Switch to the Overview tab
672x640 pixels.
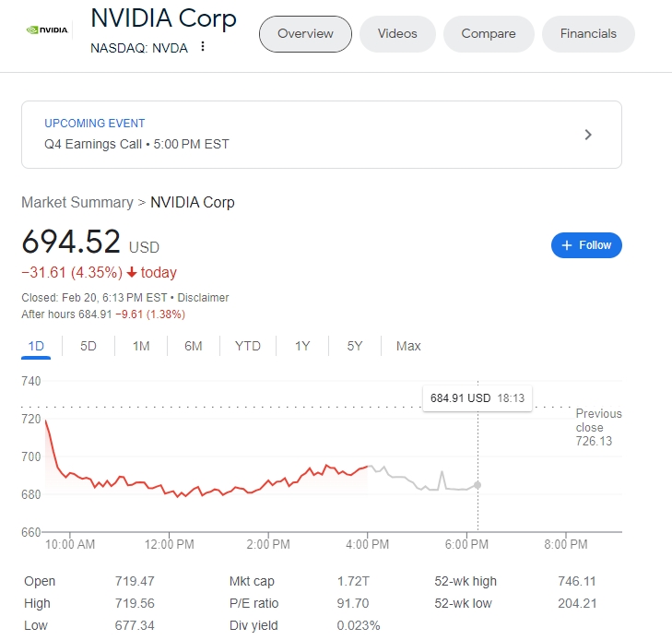point(305,34)
